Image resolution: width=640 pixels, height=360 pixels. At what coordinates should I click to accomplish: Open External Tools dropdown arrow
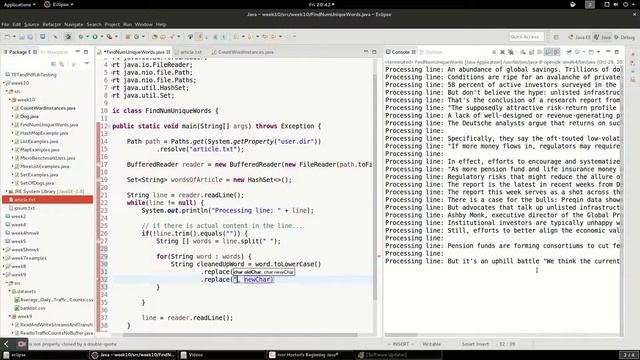[116, 37]
